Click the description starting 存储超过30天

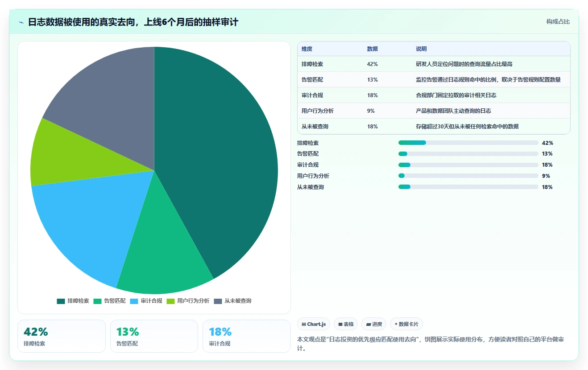[468, 127]
